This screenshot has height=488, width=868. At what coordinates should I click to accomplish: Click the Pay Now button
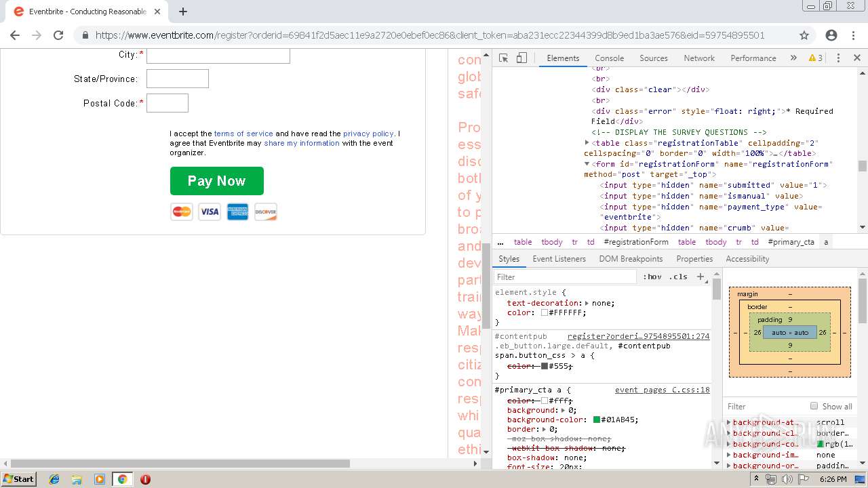click(x=217, y=181)
